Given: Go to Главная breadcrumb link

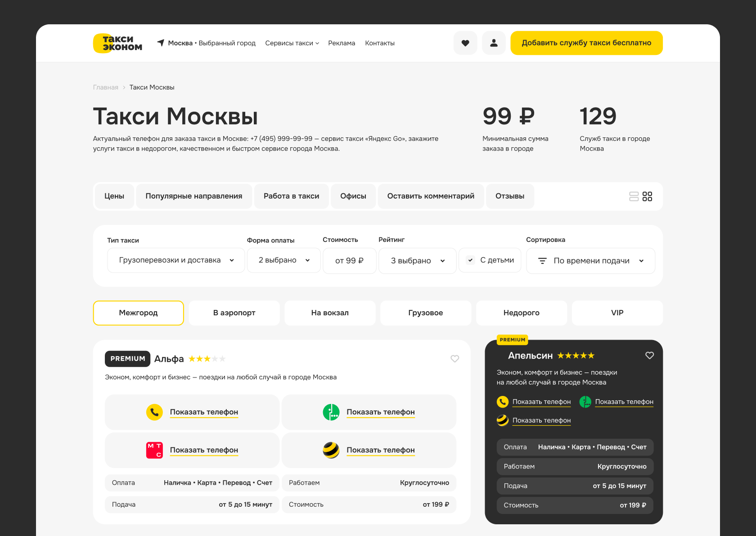Looking at the screenshot, I should coord(106,87).
